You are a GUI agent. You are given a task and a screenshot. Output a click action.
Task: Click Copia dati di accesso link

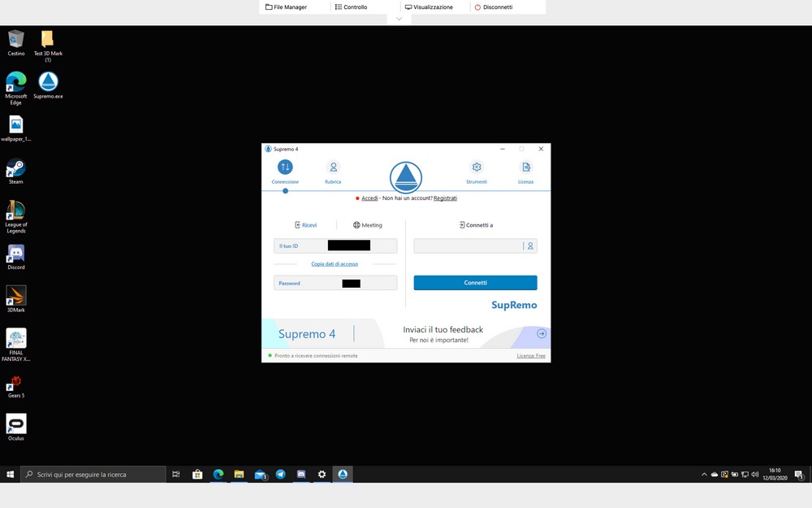335,264
